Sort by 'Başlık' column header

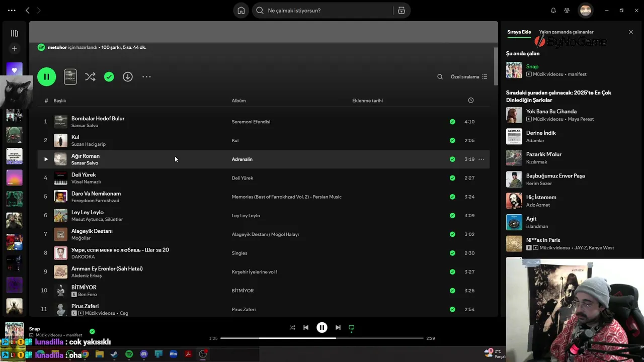(60, 101)
